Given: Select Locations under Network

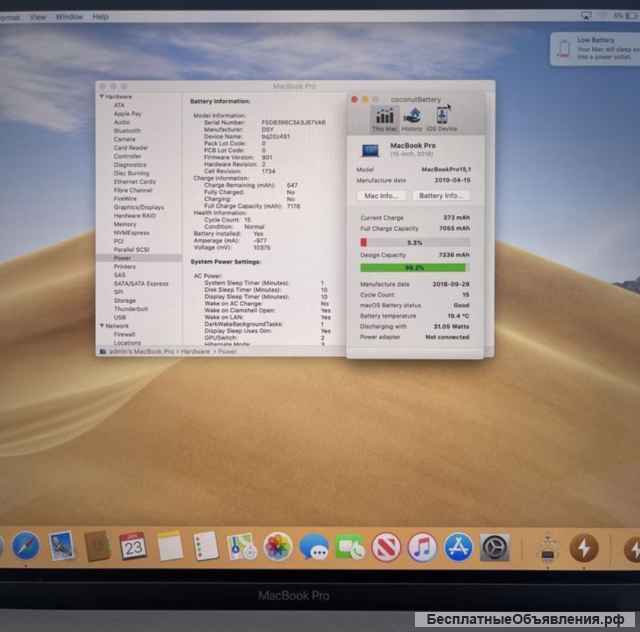Looking at the screenshot, I should tap(127, 343).
